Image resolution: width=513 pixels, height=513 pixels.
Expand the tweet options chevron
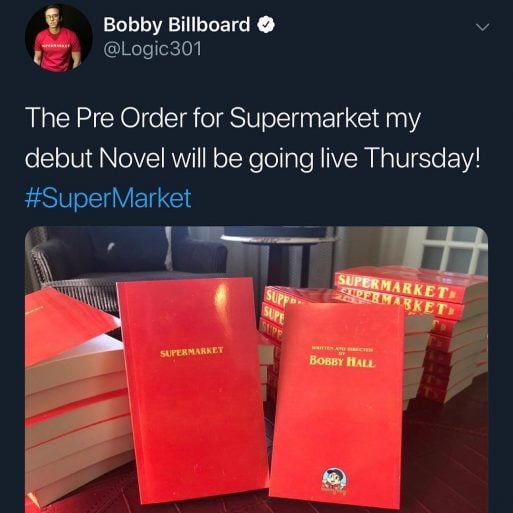tap(483, 27)
